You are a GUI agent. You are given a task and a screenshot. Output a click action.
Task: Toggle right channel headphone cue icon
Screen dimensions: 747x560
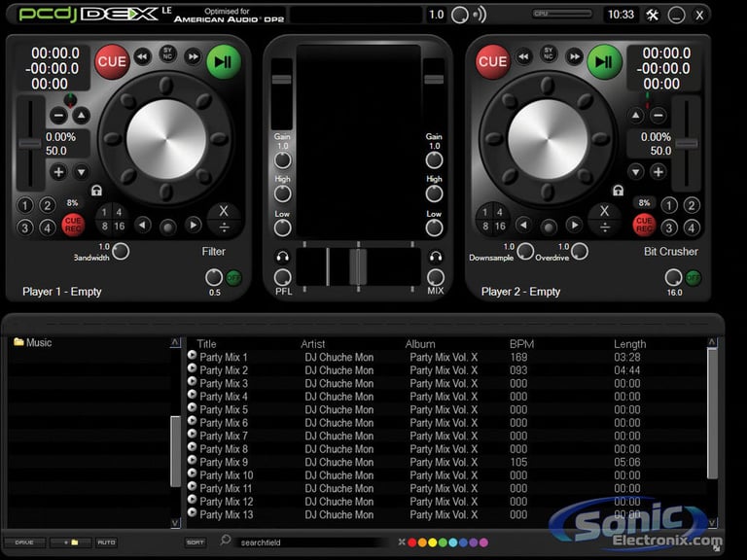click(x=436, y=257)
